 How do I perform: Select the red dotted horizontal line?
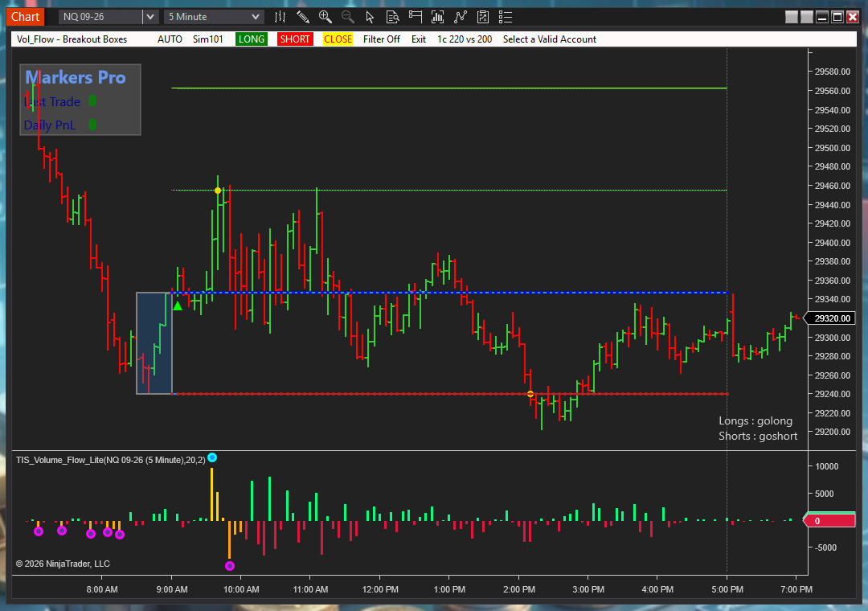(449, 394)
